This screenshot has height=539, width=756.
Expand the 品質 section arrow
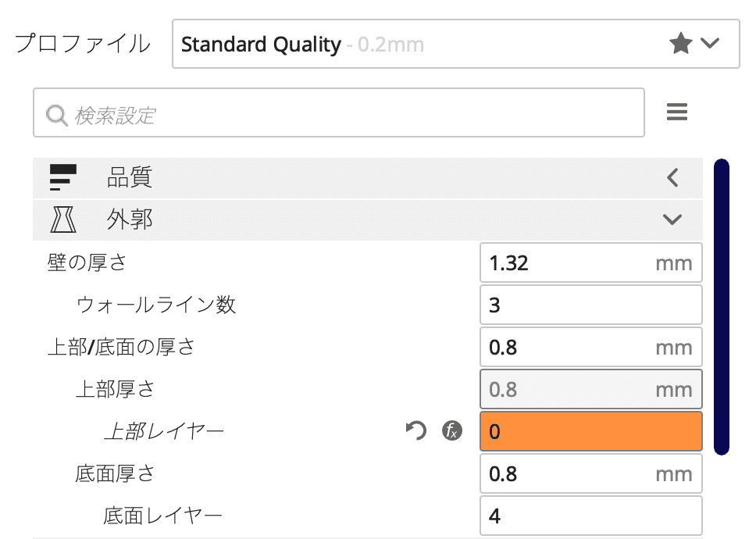[x=672, y=178]
